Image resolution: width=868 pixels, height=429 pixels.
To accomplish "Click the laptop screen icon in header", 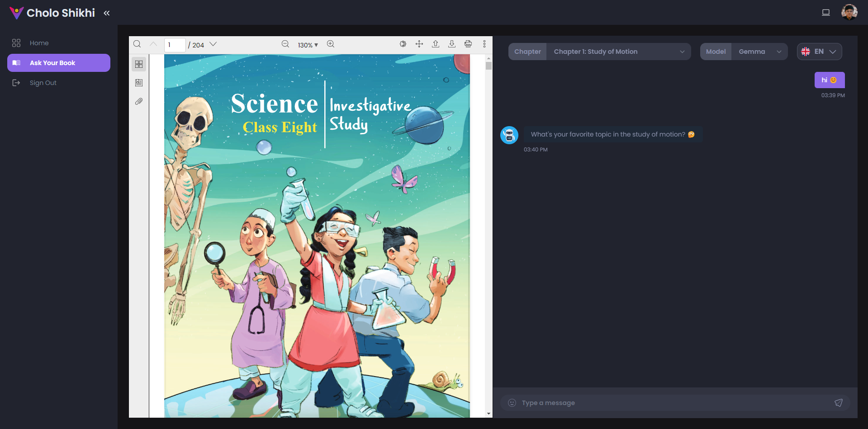I will [826, 13].
